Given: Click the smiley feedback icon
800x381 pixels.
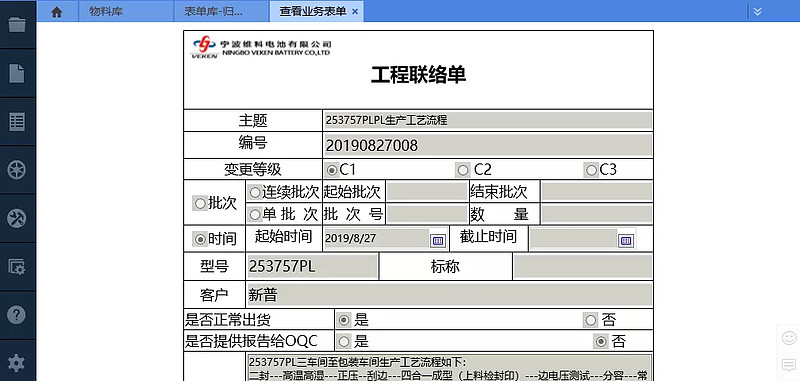Looking at the screenshot, I should point(789,338).
